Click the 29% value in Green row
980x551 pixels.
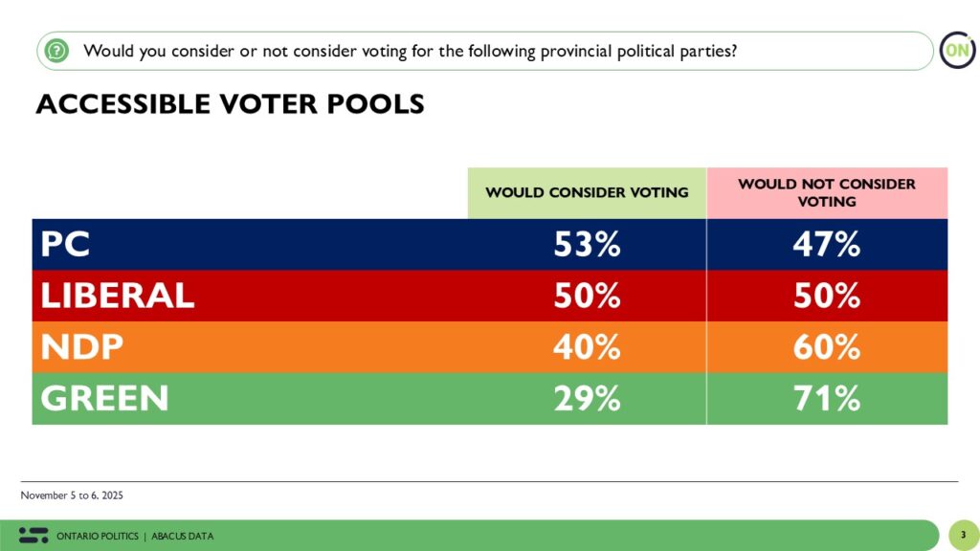pyautogui.click(x=588, y=398)
